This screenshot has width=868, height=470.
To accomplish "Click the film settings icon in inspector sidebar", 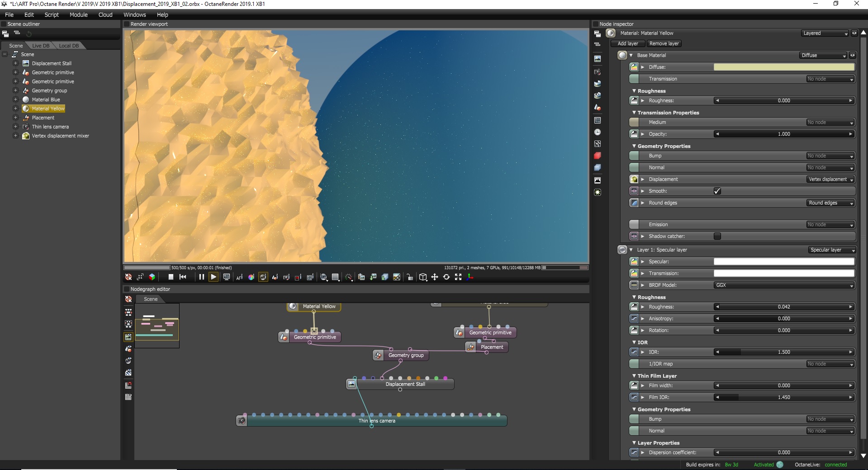I will [598, 120].
